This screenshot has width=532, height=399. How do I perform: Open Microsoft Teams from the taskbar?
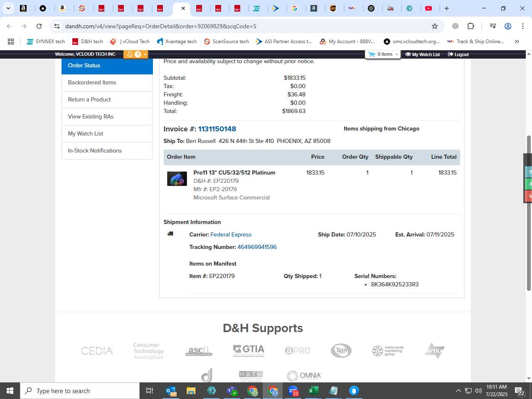[x=232, y=391]
